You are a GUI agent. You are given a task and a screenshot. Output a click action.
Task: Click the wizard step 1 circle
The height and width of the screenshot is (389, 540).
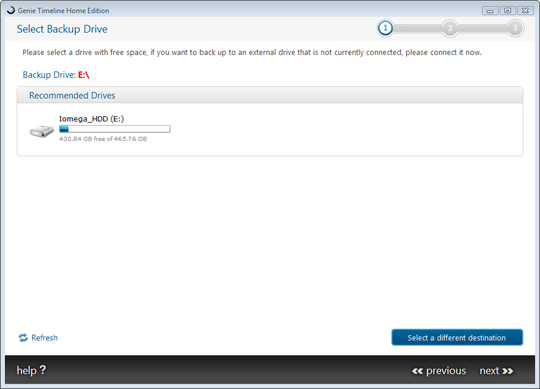[x=385, y=28]
